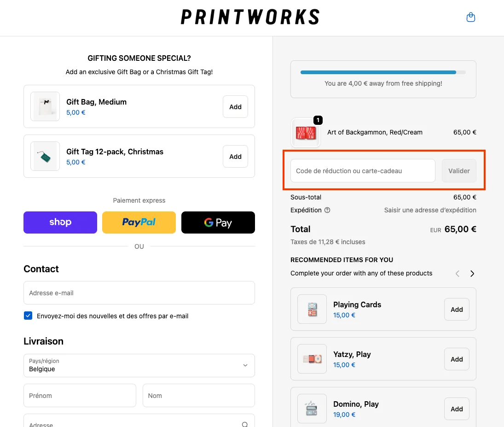This screenshot has height=427, width=504.
Task: Advance recommended items with right chevron
Action: click(x=472, y=273)
